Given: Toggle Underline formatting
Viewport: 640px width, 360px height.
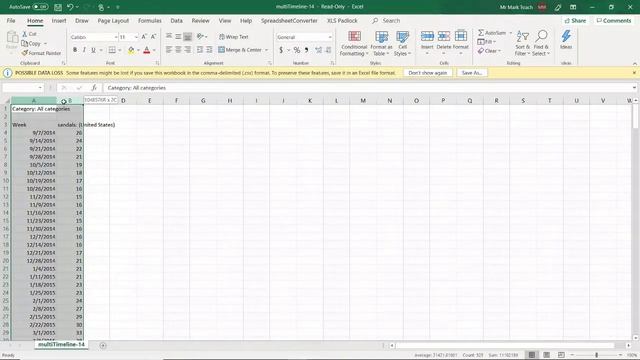Looking at the screenshot, I should (x=93, y=50).
